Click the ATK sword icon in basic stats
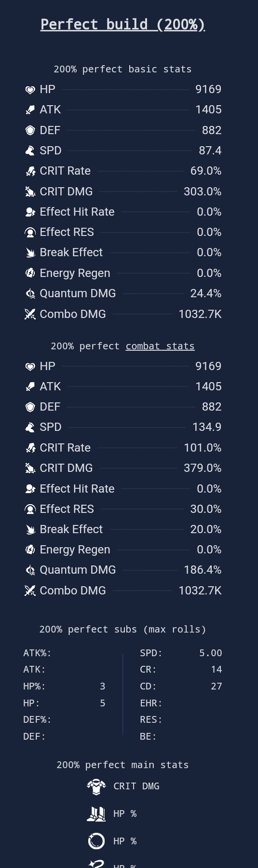Viewport: 258px width, 868px height. [30, 110]
